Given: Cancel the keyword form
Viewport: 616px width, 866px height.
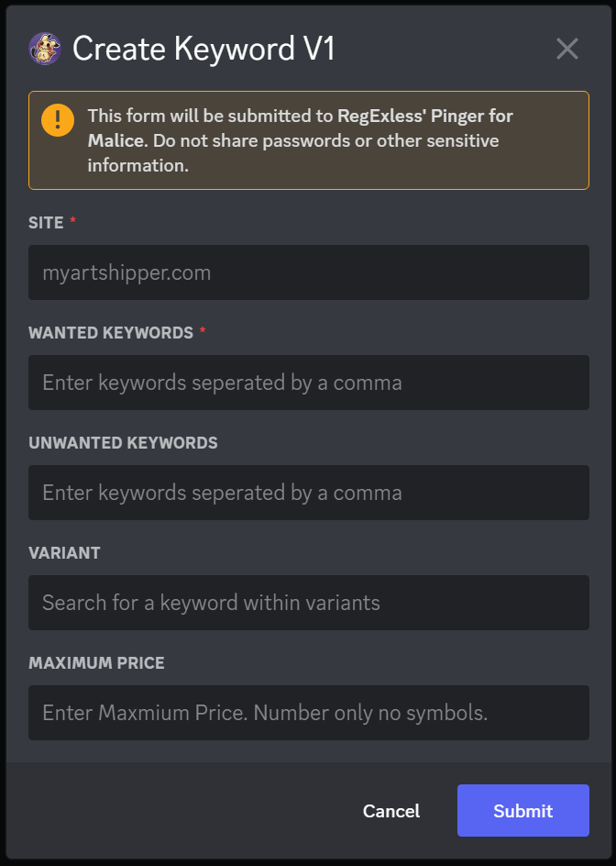Looking at the screenshot, I should [391, 811].
